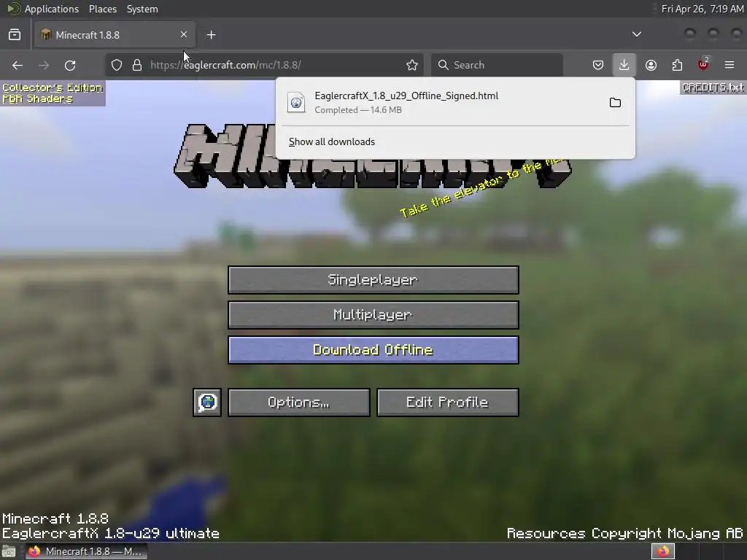The height and width of the screenshot is (560, 747).
Task: Open CREDITS.txt in the corner
Action: 713,87
